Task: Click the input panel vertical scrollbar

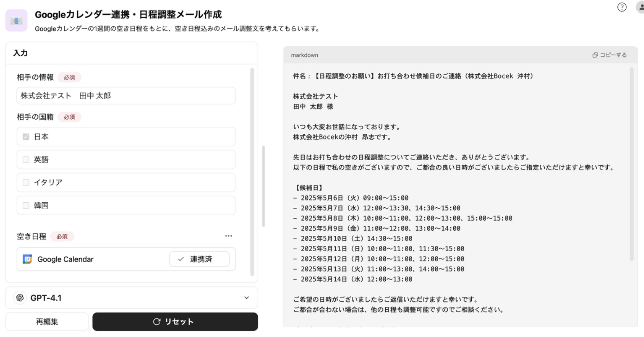Action: pyautogui.click(x=252, y=172)
